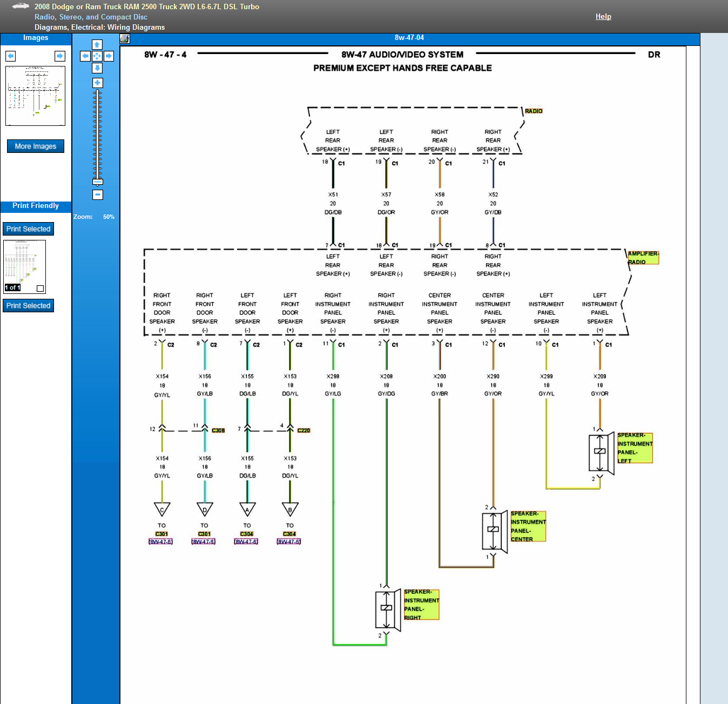The width and height of the screenshot is (728, 704).
Task: Pan the diagram right
Action: 109,56
